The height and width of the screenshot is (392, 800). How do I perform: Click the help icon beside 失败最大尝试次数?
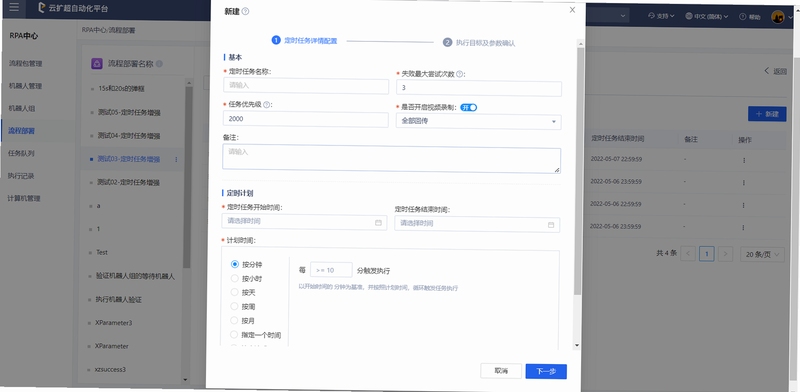click(459, 74)
